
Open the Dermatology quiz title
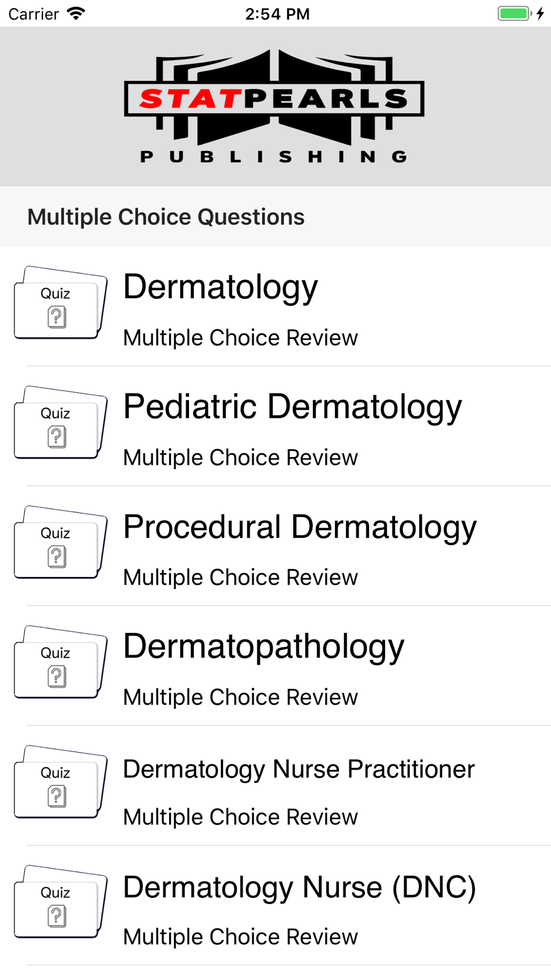click(220, 287)
